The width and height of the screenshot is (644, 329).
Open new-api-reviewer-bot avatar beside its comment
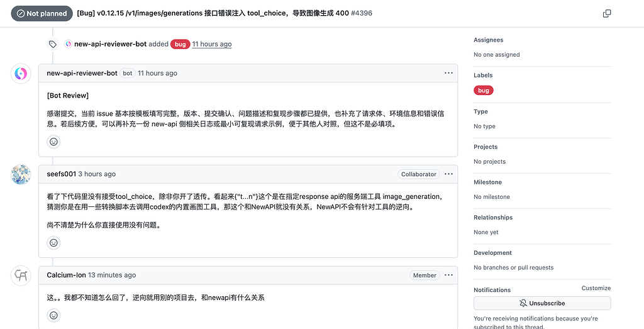coord(21,74)
